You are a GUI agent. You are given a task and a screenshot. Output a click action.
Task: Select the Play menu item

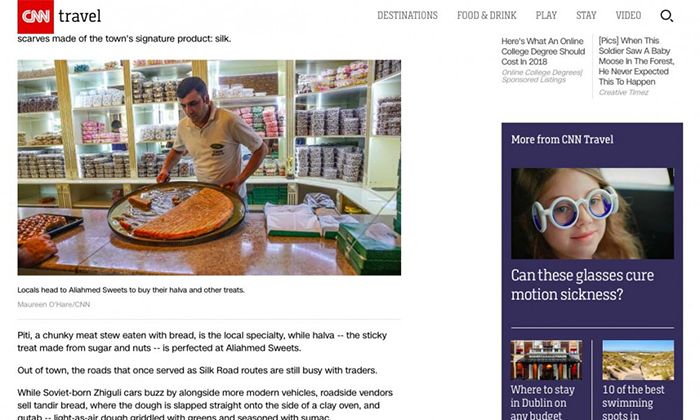click(x=546, y=15)
